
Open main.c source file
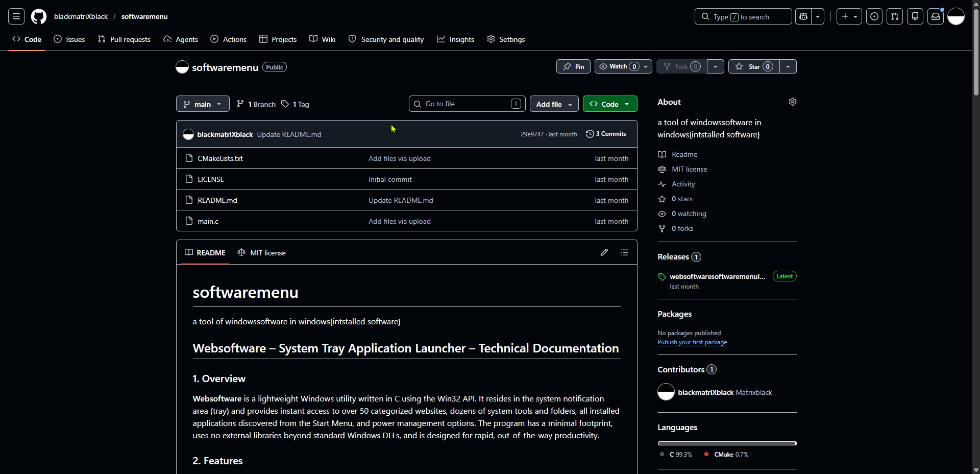click(x=208, y=221)
